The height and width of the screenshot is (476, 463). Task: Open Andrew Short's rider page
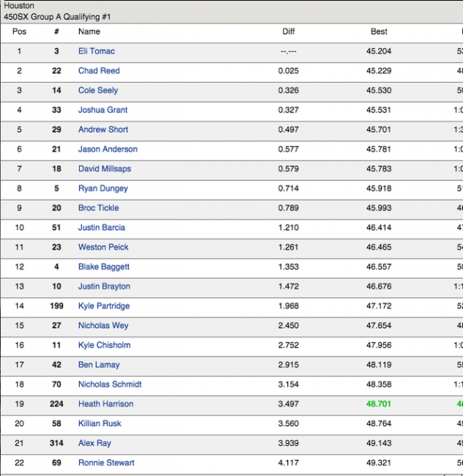(x=103, y=130)
